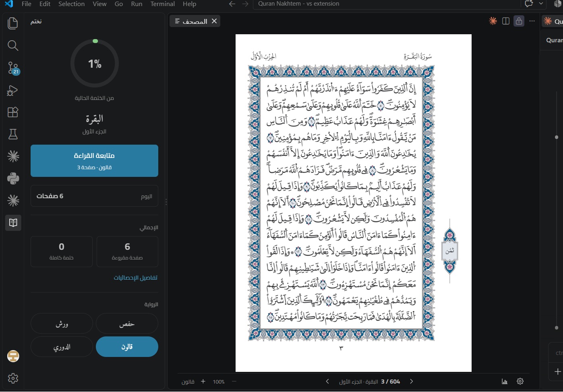Image resolution: width=563 pixels, height=392 pixels.
Task: Zoom out with the minus button
Action: (x=234, y=382)
